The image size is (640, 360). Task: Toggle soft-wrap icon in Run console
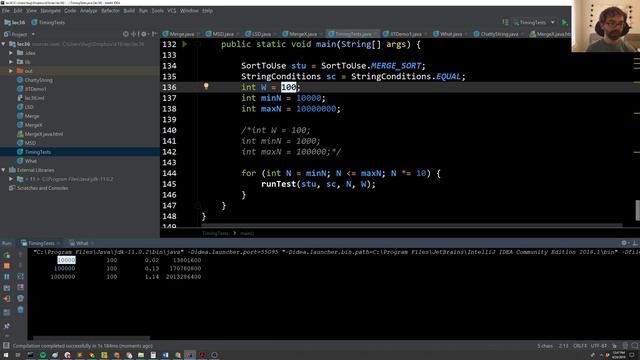20,277
